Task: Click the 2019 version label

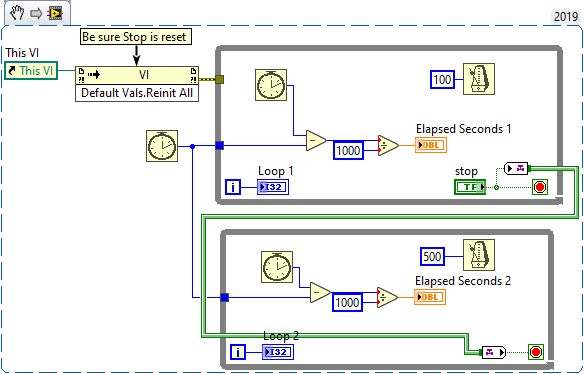Action: [x=566, y=17]
